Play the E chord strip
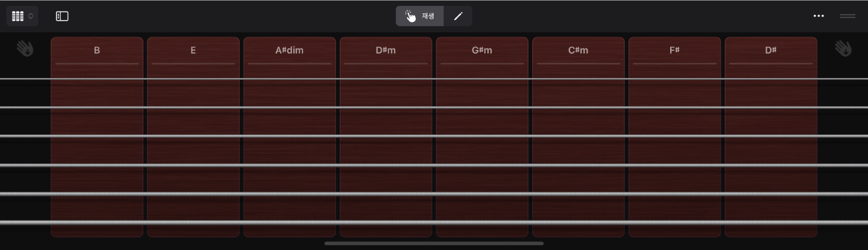Viewport: 868px width, 250px height. coord(193,137)
